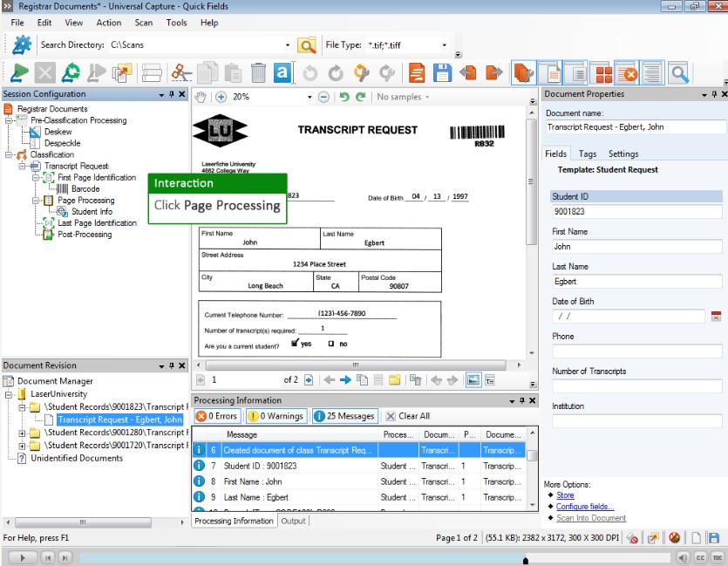
Task: Click the blue 'a' text tool icon
Action: (x=282, y=73)
